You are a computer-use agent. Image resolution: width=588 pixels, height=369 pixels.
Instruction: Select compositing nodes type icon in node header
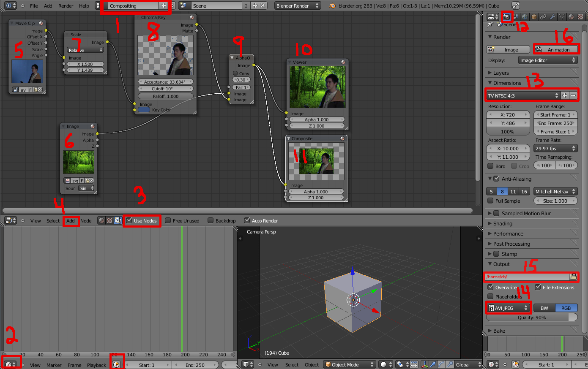pos(118,220)
